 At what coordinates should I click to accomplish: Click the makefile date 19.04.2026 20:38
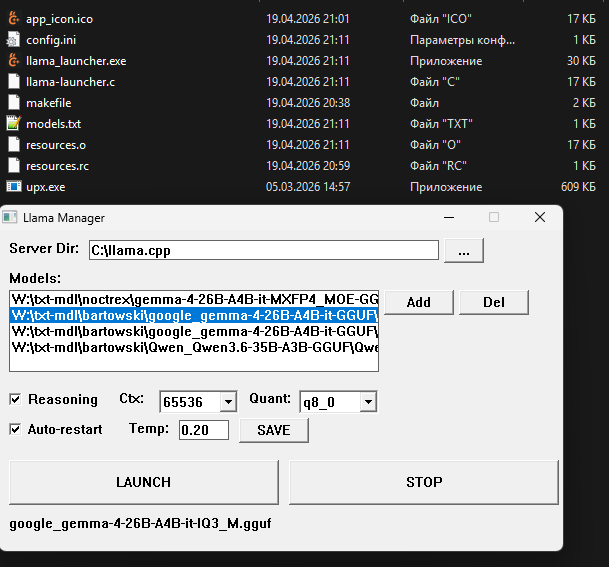tap(308, 103)
